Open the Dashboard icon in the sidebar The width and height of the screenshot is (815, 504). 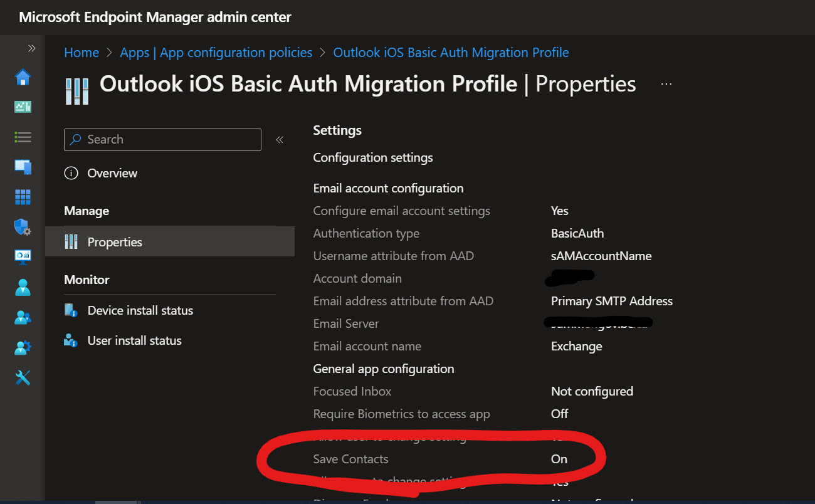[23, 107]
